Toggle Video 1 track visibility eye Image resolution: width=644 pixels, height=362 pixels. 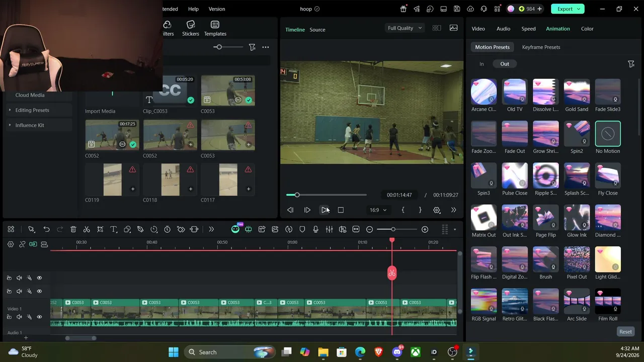[x=39, y=317]
